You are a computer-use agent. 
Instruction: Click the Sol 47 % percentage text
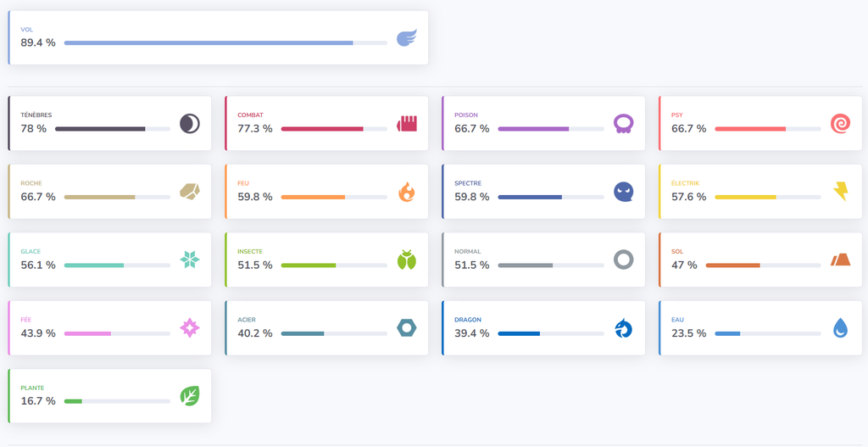[x=684, y=265]
